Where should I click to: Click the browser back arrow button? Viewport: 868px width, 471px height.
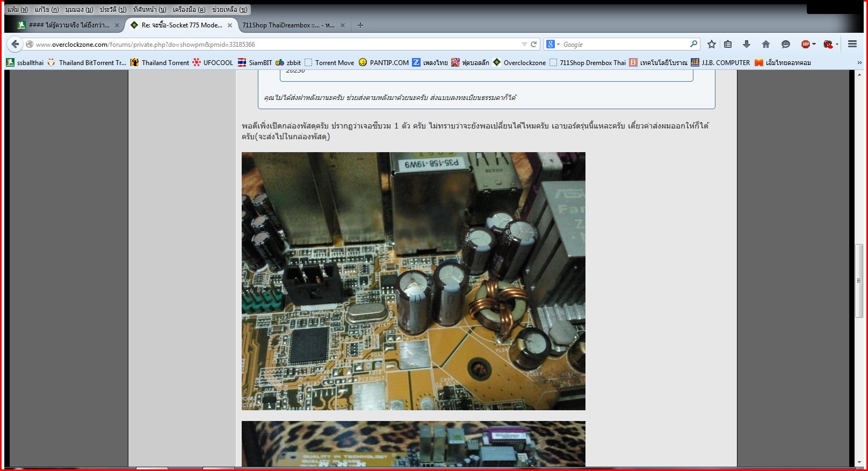click(x=15, y=44)
